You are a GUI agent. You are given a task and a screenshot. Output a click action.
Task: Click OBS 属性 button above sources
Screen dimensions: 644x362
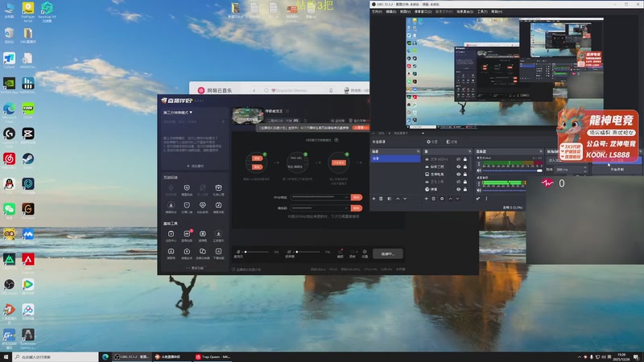pyautogui.click(x=432, y=142)
